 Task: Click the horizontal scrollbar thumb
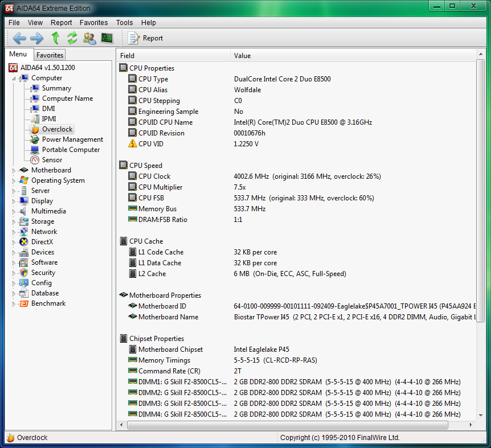tap(288, 425)
